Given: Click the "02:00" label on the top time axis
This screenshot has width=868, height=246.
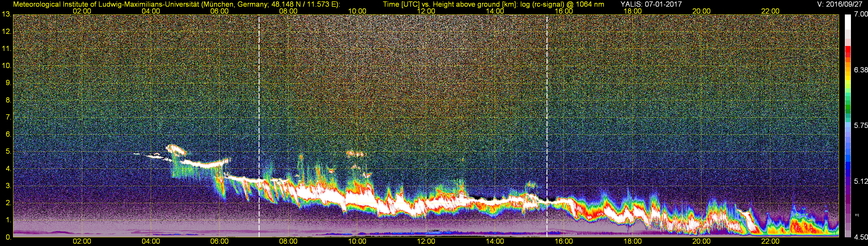Looking at the screenshot, I should point(82,11).
